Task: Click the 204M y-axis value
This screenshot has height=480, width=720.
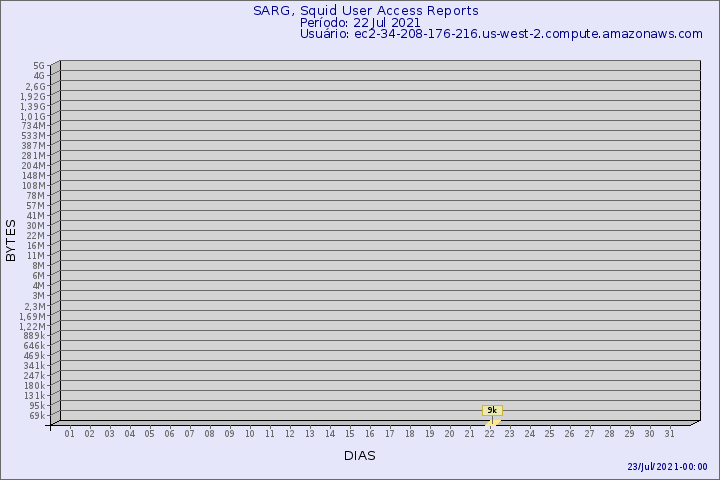Action: pyautogui.click(x=34, y=166)
